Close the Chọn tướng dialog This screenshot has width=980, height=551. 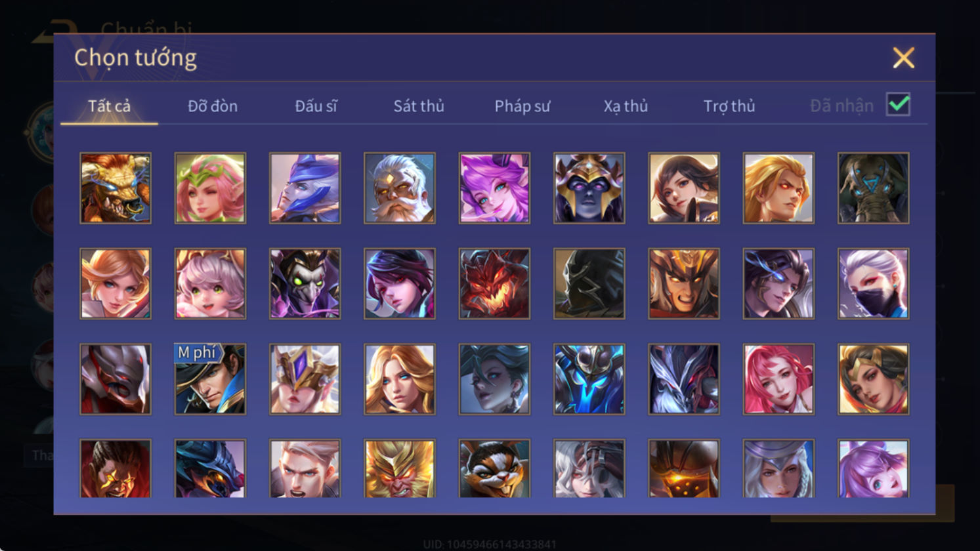[x=903, y=58]
